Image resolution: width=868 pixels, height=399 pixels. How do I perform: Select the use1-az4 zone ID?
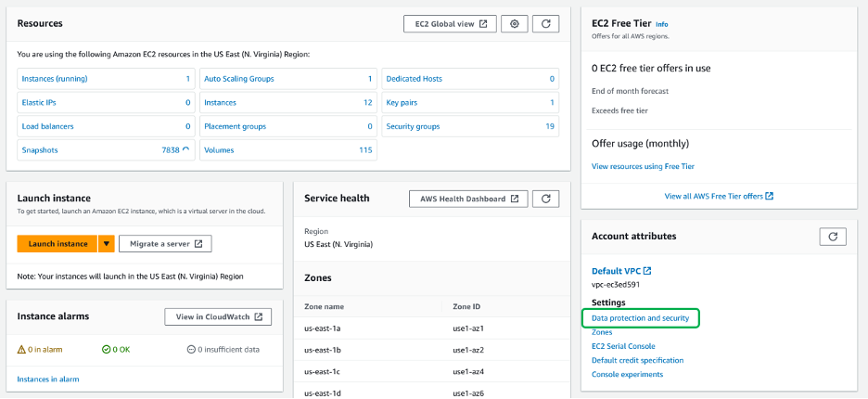(468, 372)
